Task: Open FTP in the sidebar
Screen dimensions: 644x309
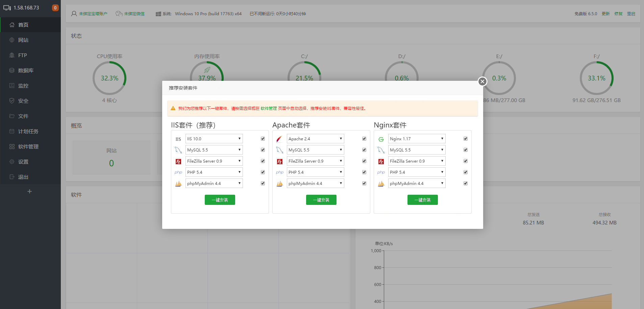Action: (x=30, y=55)
